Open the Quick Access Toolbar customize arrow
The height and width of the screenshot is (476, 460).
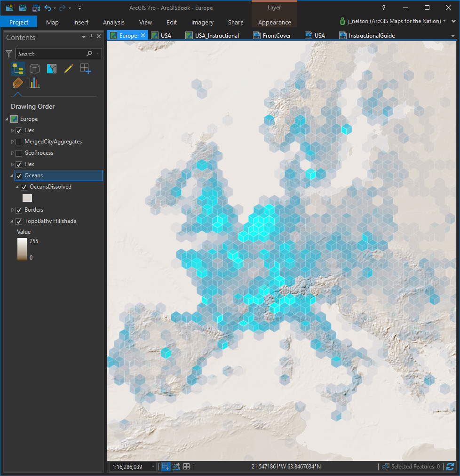click(x=79, y=8)
